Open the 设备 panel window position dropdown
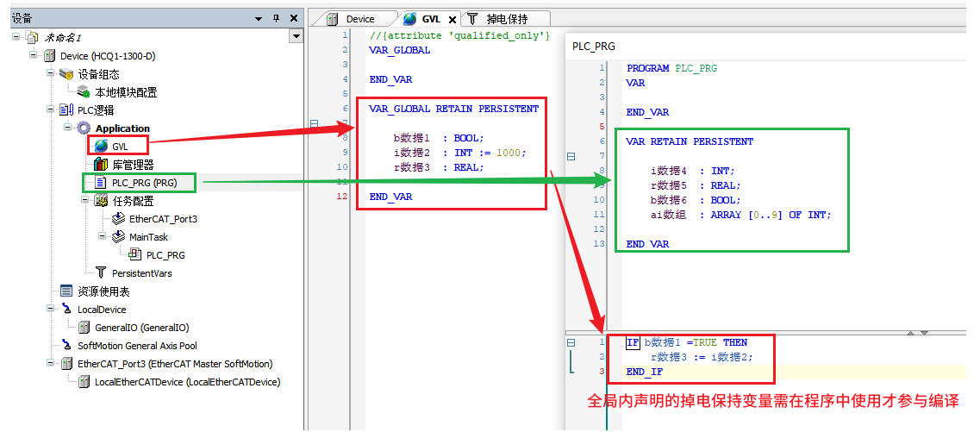Screen dimensions: 980x432 (x=259, y=19)
